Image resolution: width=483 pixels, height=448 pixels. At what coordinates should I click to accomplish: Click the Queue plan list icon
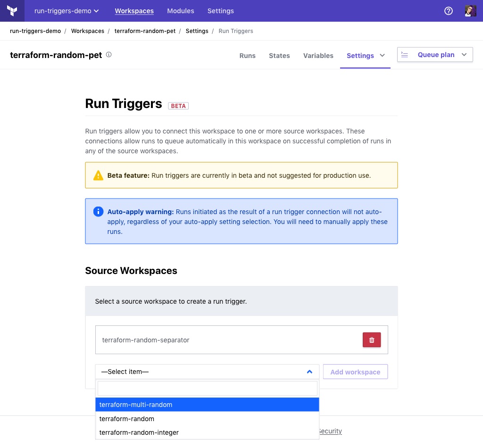pyautogui.click(x=404, y=55)
